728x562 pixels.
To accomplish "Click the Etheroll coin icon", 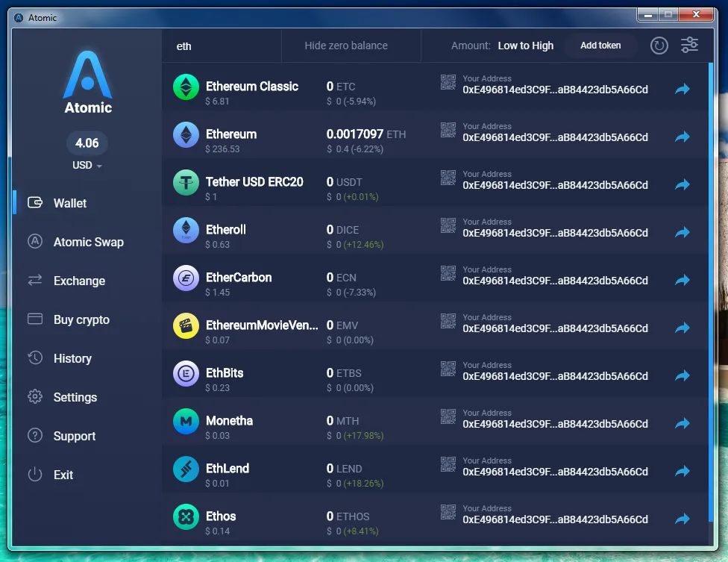I will (186, 230).
